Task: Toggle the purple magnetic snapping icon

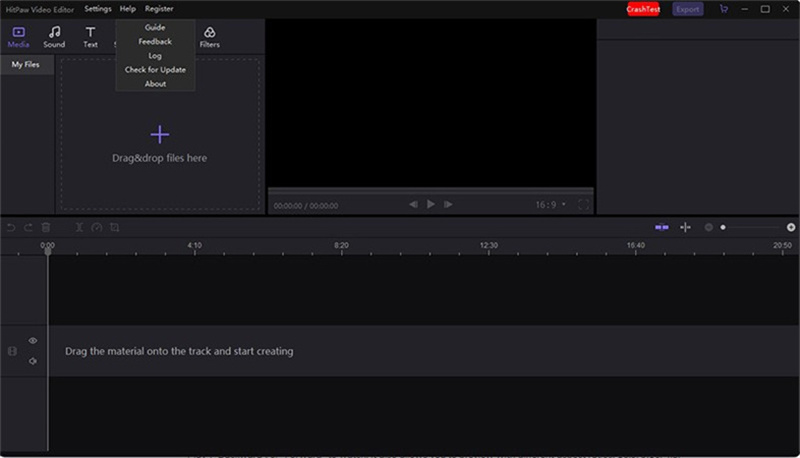Action: [x=662, y=227]
